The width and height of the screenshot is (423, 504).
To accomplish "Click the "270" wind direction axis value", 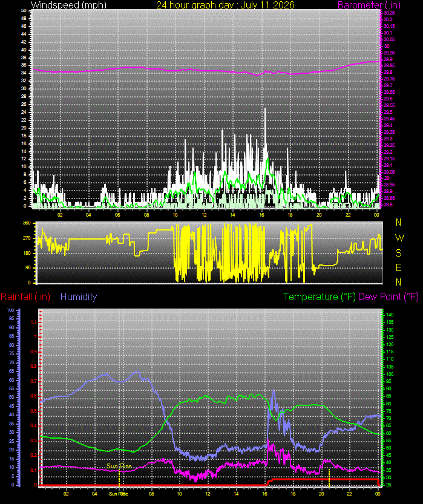I will click(27, 238).
